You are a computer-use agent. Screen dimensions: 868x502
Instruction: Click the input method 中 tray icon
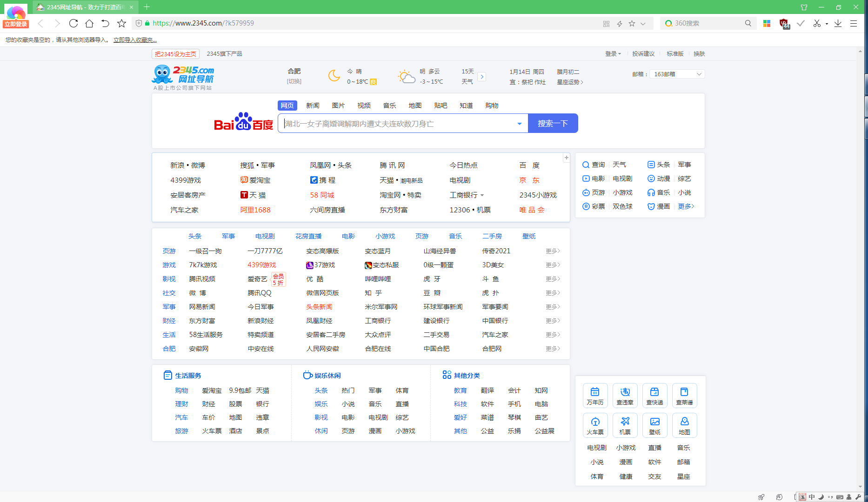(812, 497)
